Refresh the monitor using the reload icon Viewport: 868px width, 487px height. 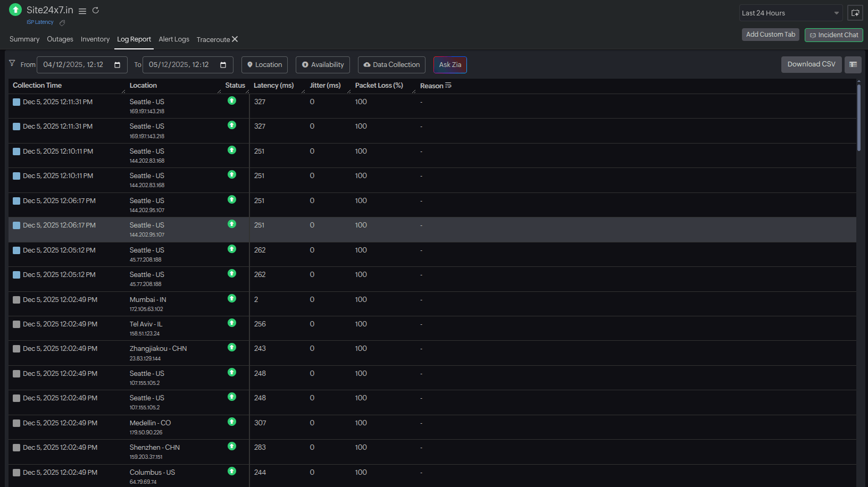click(96, 10)
